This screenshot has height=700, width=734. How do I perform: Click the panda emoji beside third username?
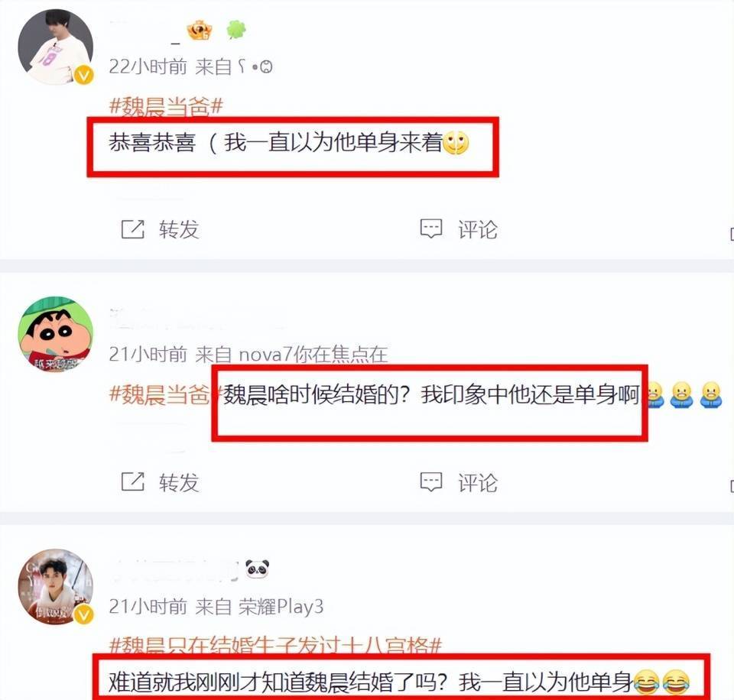pos(257,569)
